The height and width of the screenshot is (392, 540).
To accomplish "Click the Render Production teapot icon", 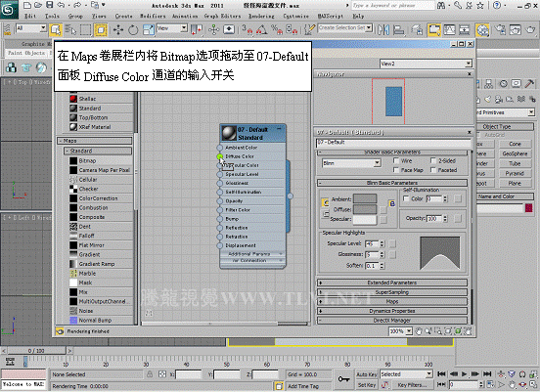I will pyautogui.click(x=530, y=30).
